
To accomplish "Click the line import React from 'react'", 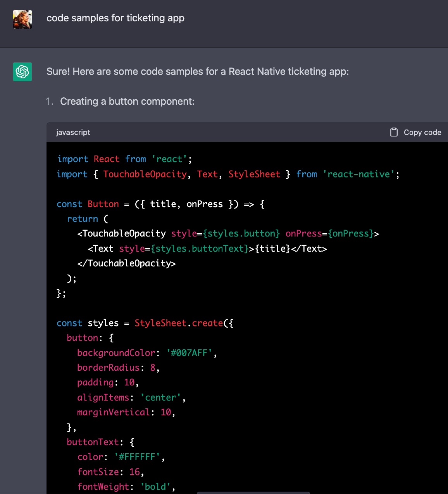I will (x=124, y=159).
